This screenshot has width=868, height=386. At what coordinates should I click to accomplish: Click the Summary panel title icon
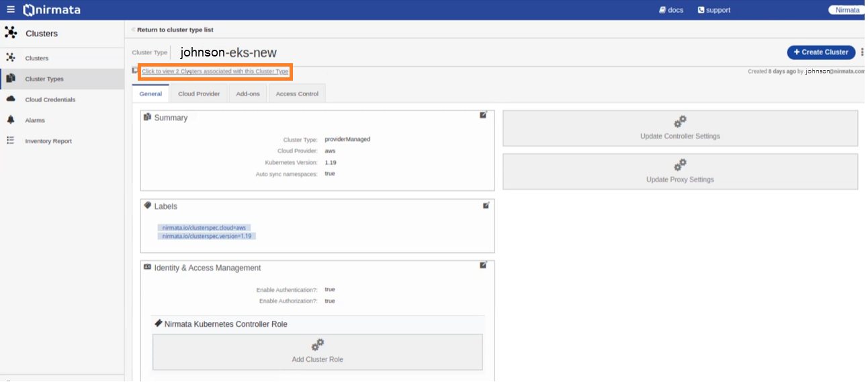tap(148, 117)
